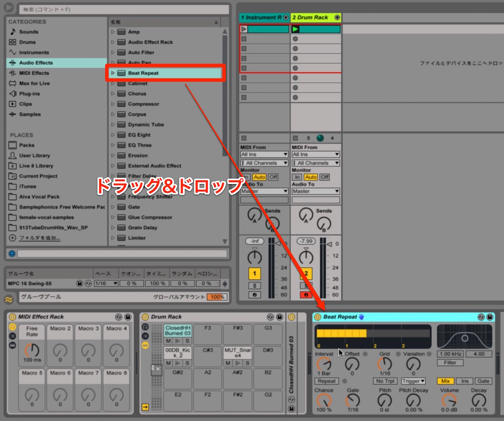The image size is (504, 421).
Task: Select Ins output mode
Action: pos(464,381)
